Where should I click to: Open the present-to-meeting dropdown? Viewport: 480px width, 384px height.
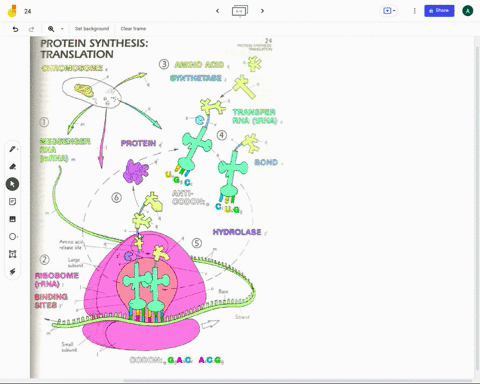[x=389, y=11]
